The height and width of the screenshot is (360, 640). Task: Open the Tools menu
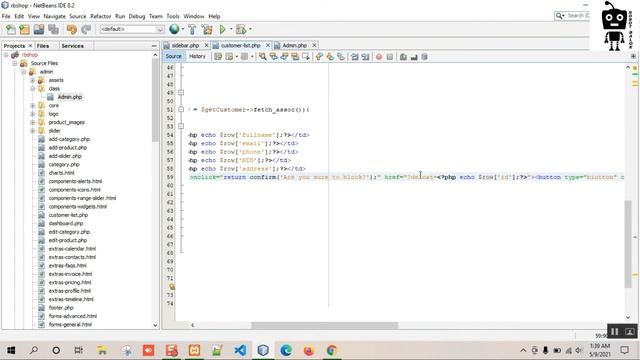[173, 16]
